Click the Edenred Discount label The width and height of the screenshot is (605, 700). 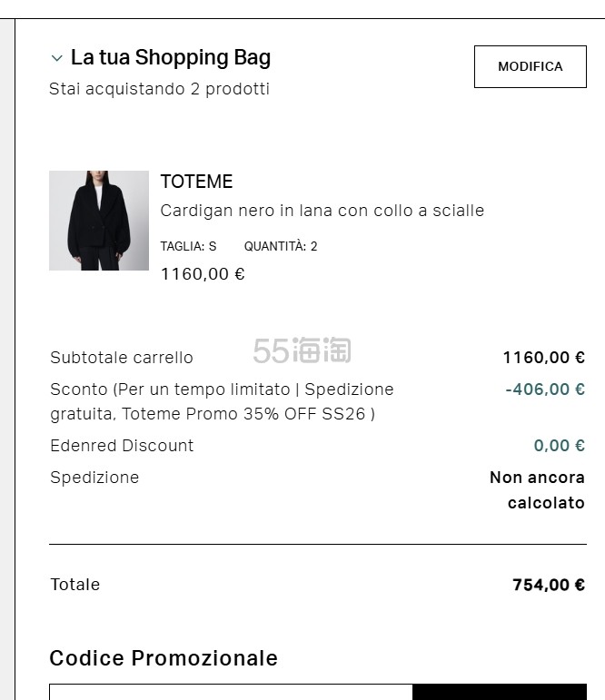(122, 446)
